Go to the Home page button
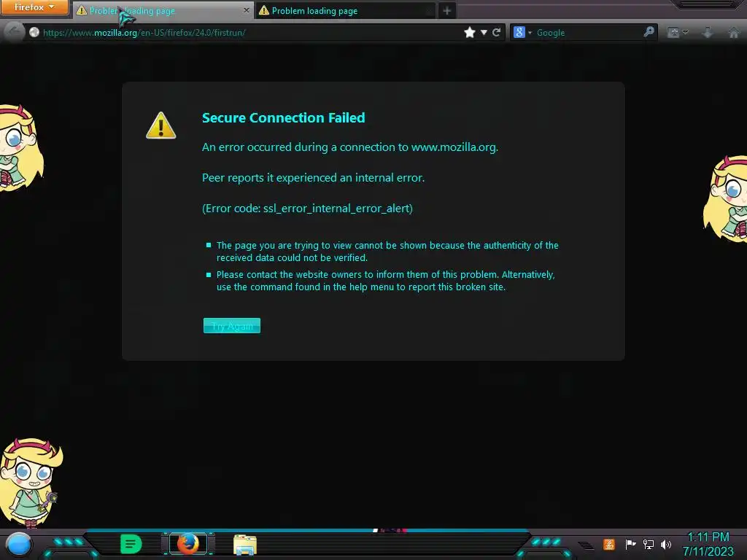The width and height of the screenshot is (747, 560). tap(734, 32)
